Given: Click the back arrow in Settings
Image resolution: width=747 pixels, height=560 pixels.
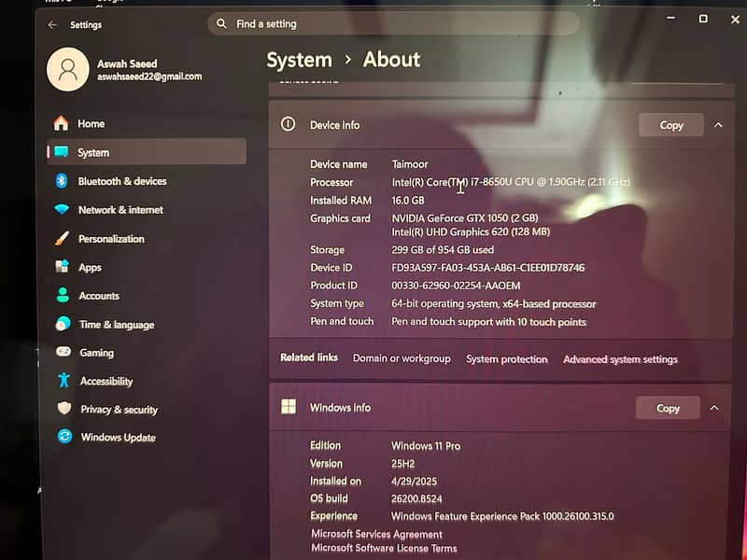Looking at the screenshot, I should click(x=52, y=25).
